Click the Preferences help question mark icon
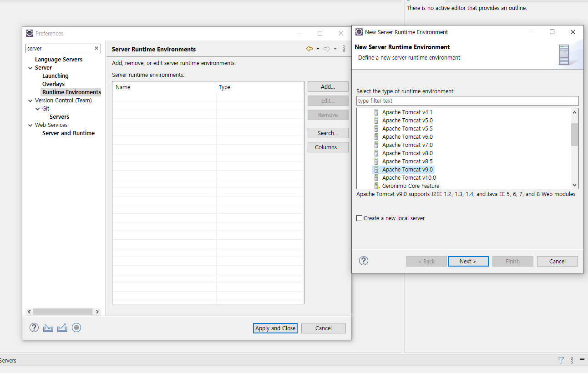Image resolution: width=588 pixels, height=373 pixels. (x=34, y=328)
